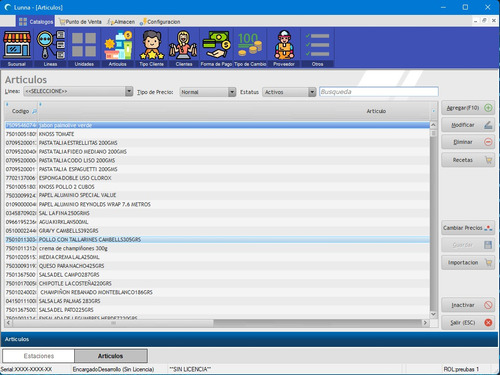Viewport: 500px width, 375px height.
Task: Open the Otros checklist icon
Action: pos(318,48)
